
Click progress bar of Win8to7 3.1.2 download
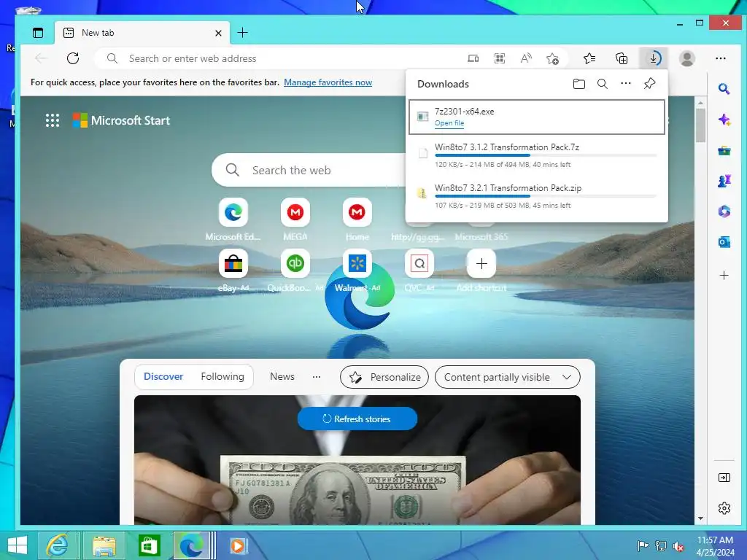(546, 155)
